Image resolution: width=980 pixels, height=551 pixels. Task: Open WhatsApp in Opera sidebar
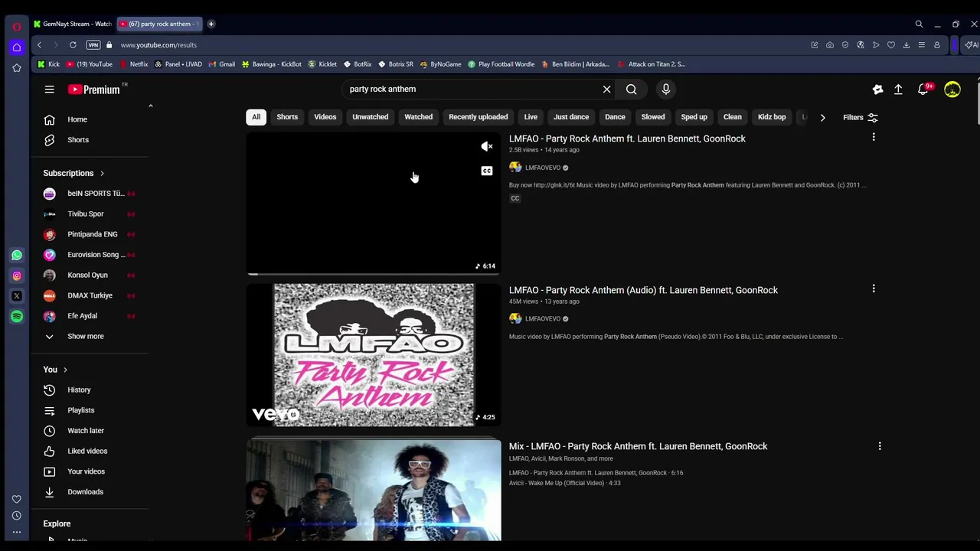pos(16,255)
